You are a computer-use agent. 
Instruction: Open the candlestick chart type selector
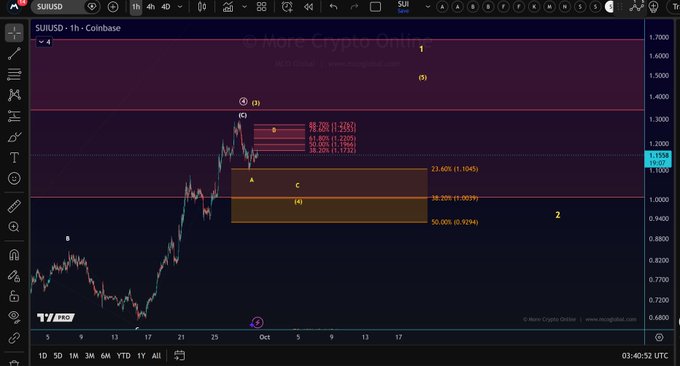(202, 7)
